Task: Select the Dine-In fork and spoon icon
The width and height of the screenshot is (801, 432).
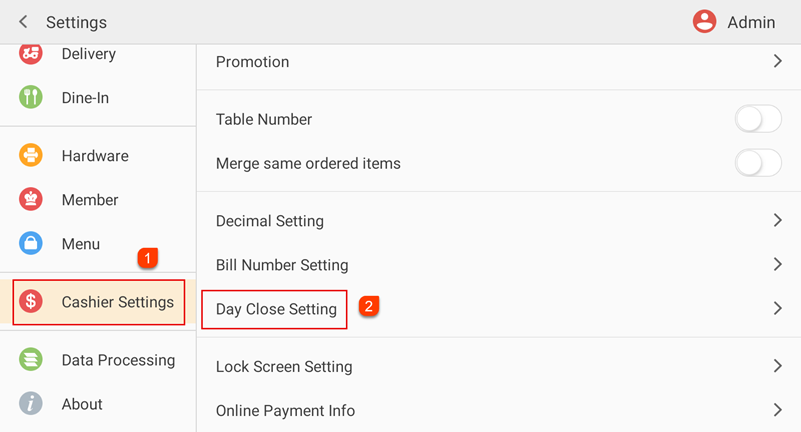Action: click(31, 98)
